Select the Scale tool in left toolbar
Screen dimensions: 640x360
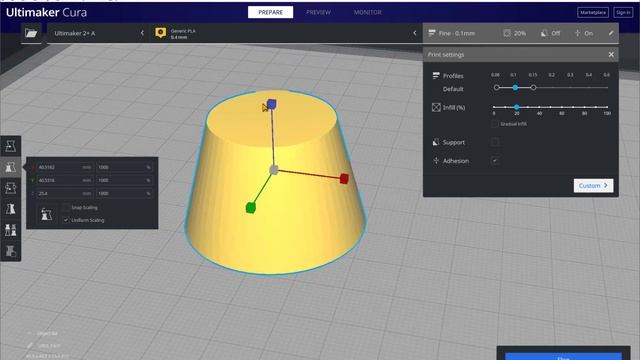[x=11, y=167]
